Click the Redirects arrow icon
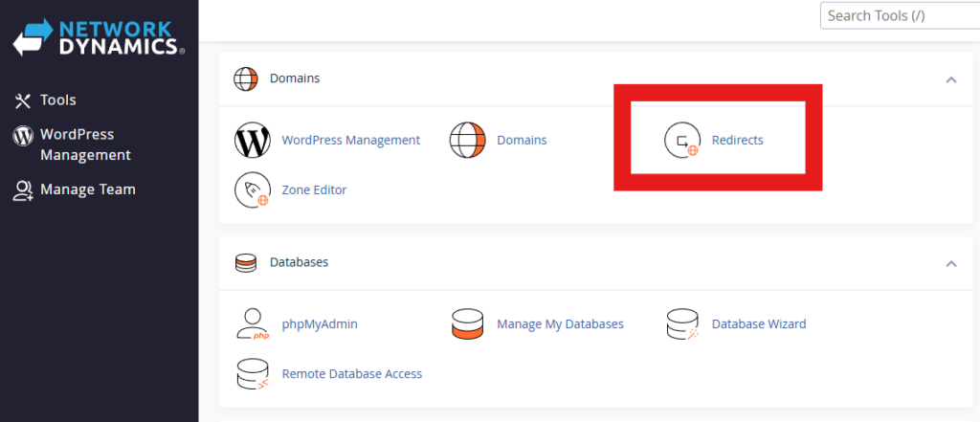Screen dimensions: 980x422 pos(683,141)
